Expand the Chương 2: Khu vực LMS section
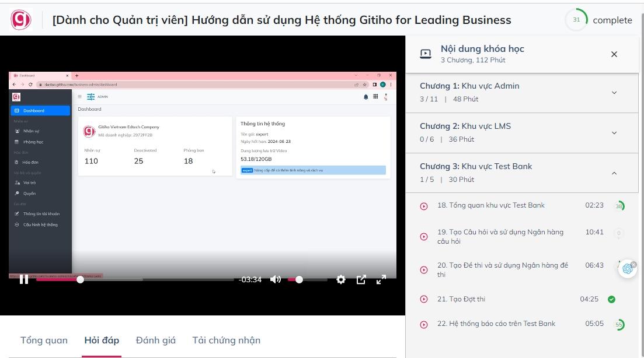Viewport: 644px width, 358px height. 614,132
